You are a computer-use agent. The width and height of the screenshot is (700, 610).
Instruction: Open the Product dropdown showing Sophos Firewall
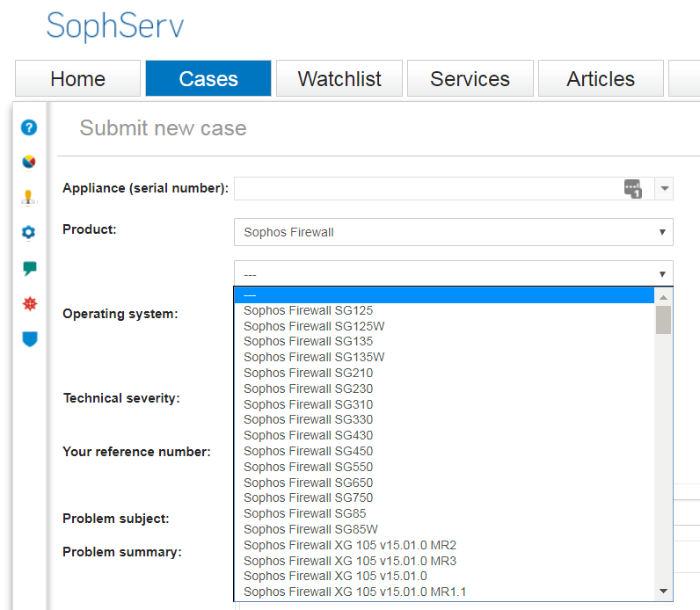(x=453, y=232)
